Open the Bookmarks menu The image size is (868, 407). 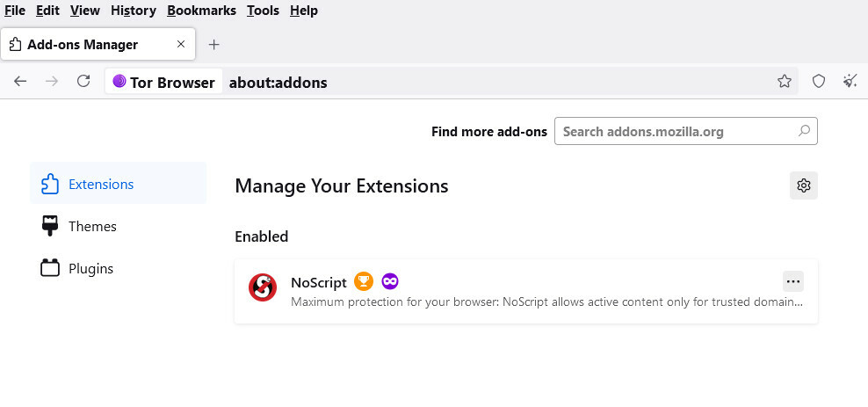(x=201, y=11)
